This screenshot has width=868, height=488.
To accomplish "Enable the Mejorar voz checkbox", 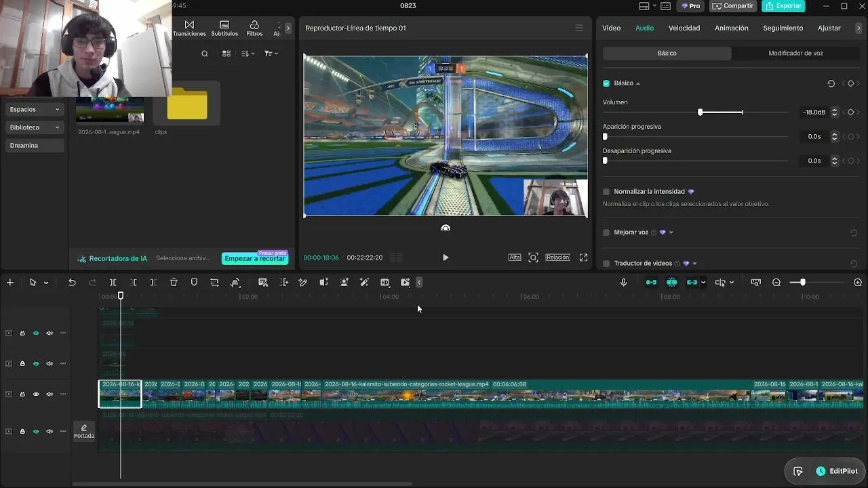I will [606, 232].
